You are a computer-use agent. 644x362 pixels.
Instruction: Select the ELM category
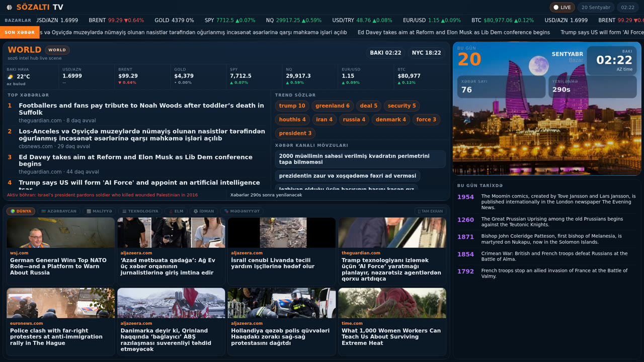176,211
